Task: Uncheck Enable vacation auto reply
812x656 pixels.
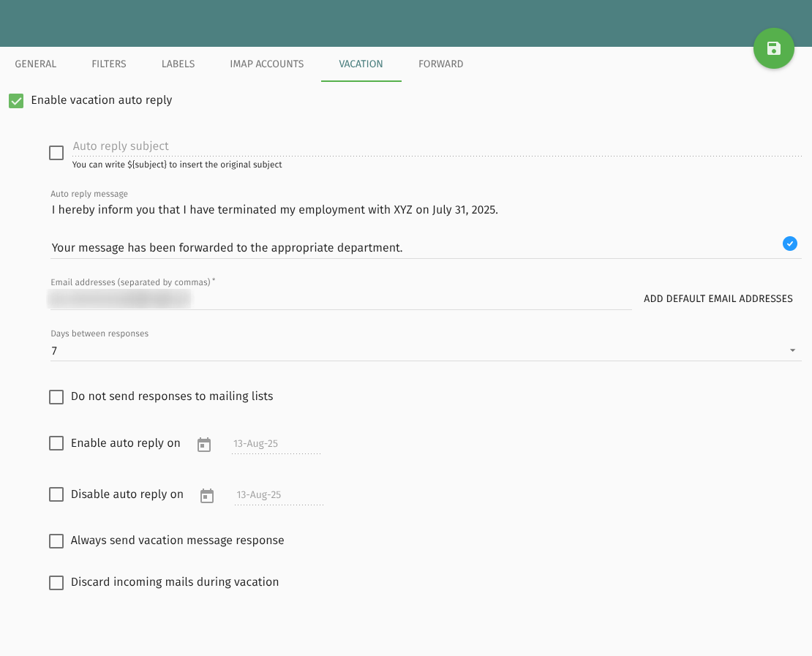Action: pos(16,100)
